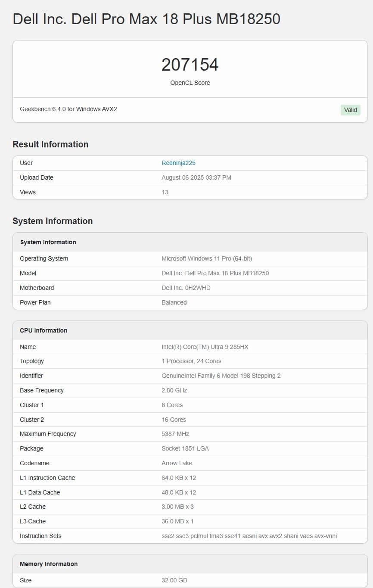Click the Cluster 1 value 8 Cores

click(x=172, y=405)
